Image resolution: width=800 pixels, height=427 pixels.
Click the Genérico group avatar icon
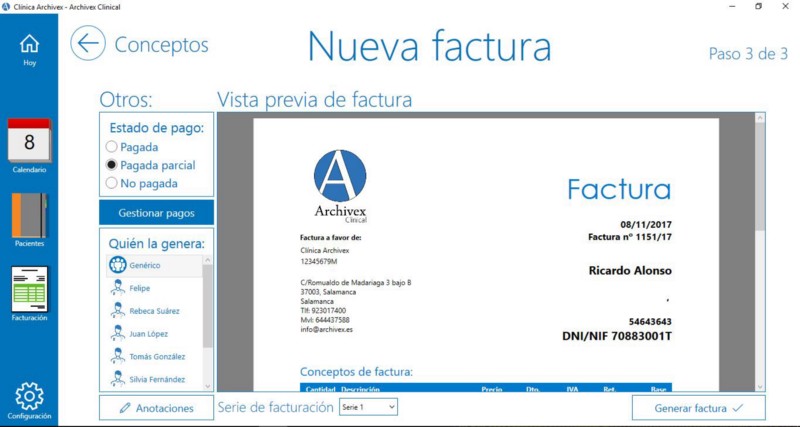coord(118,265)
